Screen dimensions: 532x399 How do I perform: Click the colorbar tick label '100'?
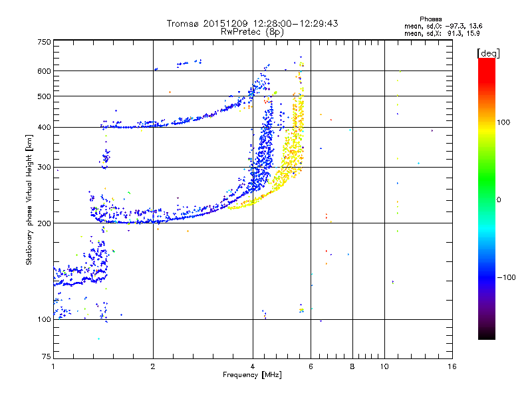(503, 122)
